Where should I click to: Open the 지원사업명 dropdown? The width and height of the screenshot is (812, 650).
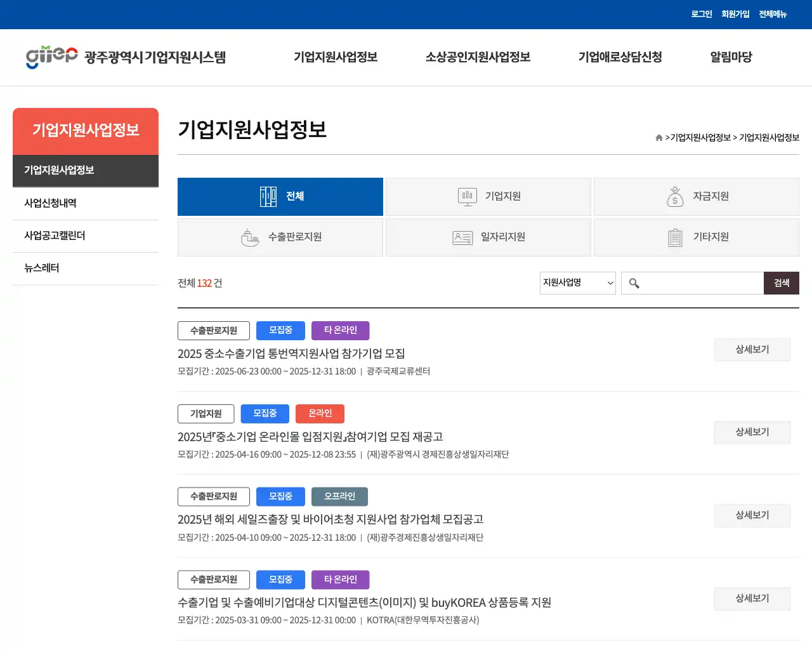577,283
